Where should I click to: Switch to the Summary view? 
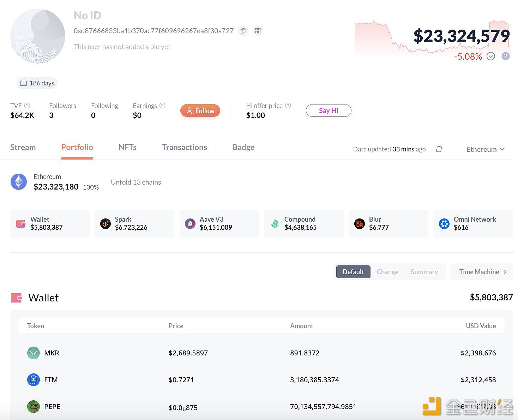(424, 272)
